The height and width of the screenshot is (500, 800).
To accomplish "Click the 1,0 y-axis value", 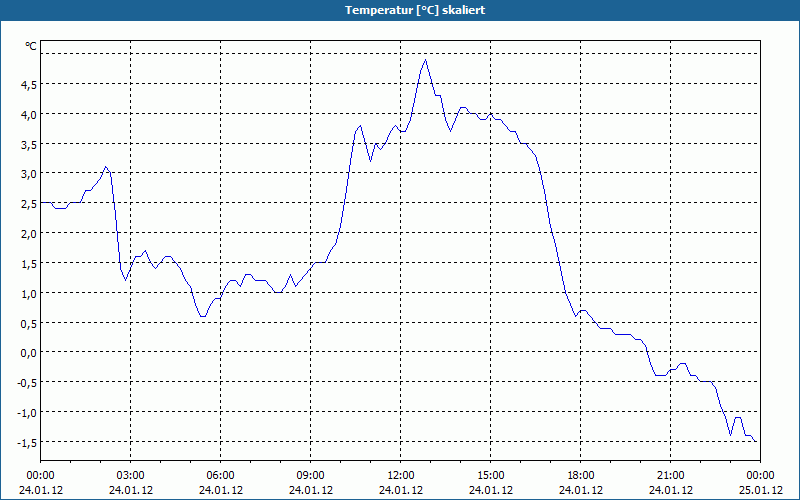I will (x=28, y=294).
